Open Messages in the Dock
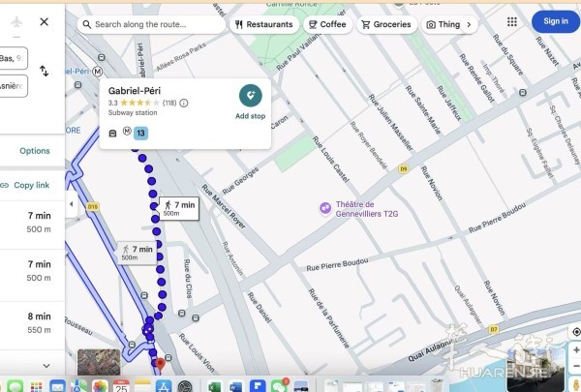The height and width of the screenshot is (392, 581). (15, 387)
